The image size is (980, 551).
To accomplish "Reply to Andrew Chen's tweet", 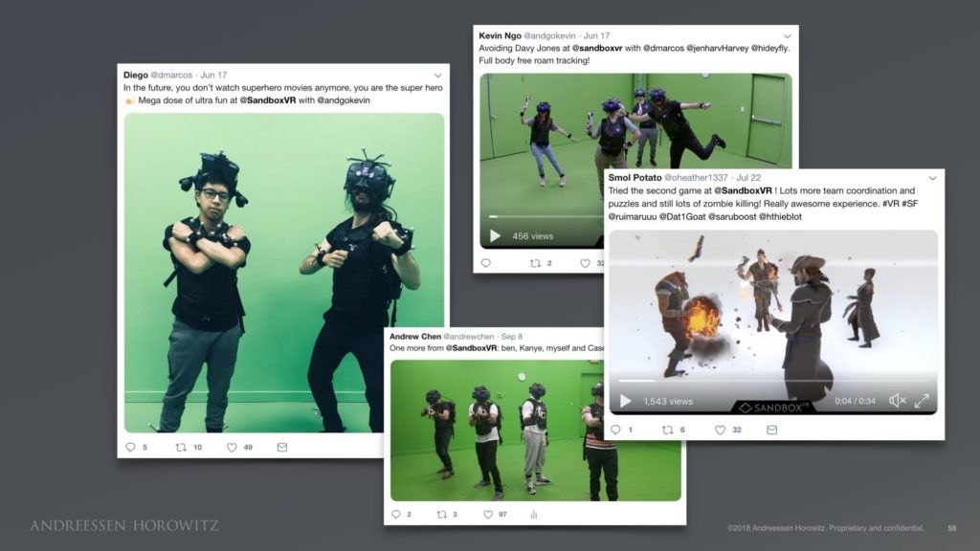I will pyautogui.click(x=395, y=514).
